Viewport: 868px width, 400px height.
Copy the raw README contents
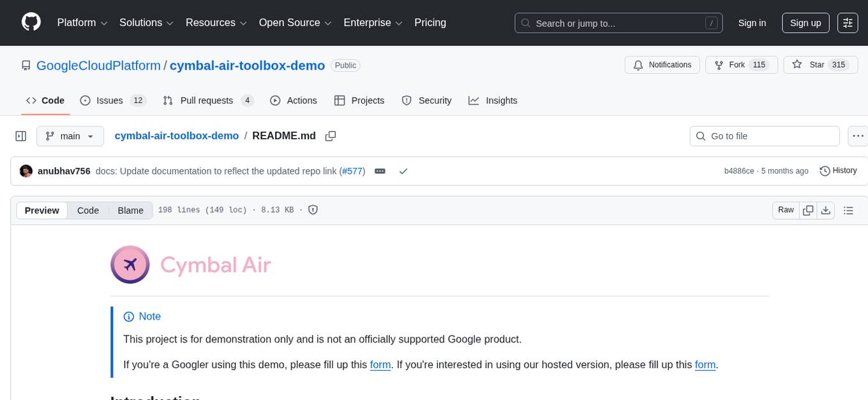[808, 210]
